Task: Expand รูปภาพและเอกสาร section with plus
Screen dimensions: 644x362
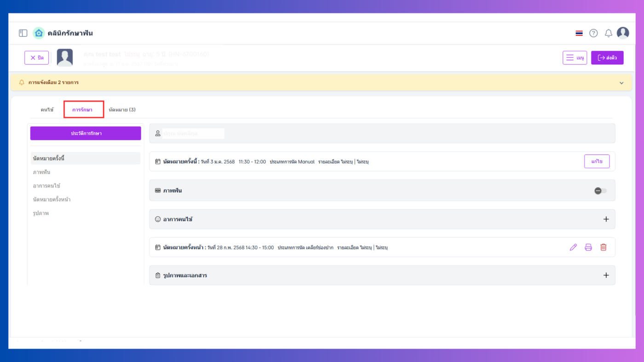Action: click(606, 276)
